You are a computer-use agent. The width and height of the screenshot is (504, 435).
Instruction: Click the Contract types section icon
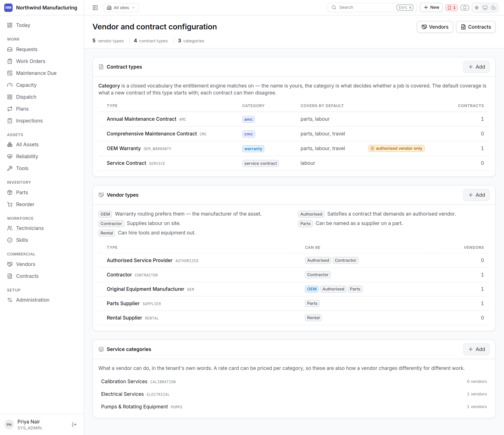click(101, 67)
